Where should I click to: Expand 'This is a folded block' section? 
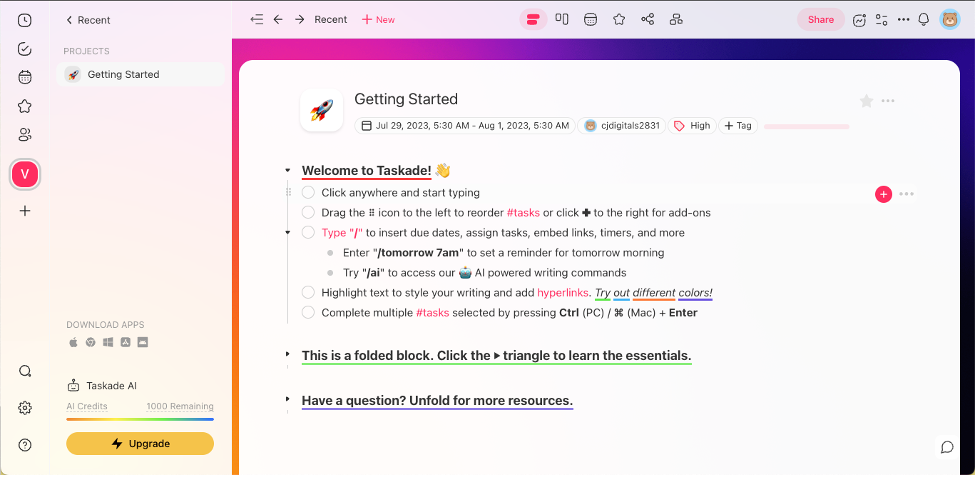click(x=287, y=354)
